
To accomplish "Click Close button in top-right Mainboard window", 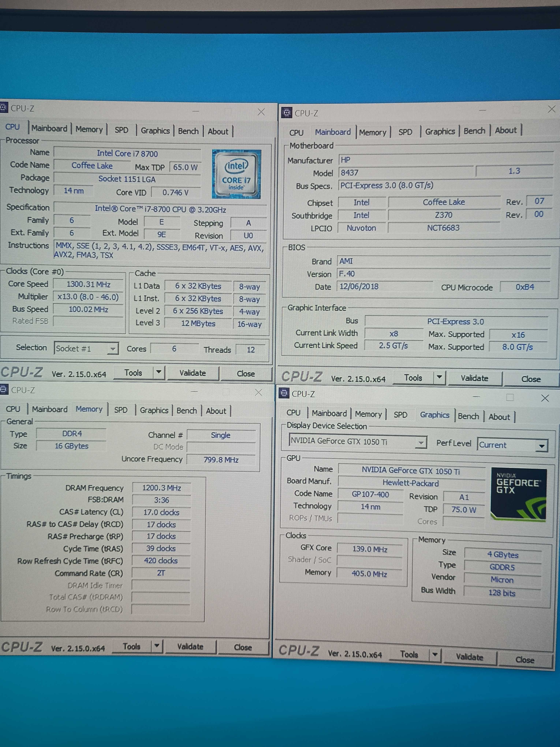I will point(531,379).
